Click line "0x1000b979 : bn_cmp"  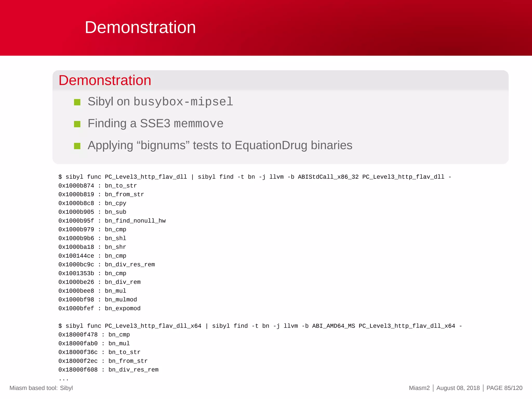tap(92, 229)
